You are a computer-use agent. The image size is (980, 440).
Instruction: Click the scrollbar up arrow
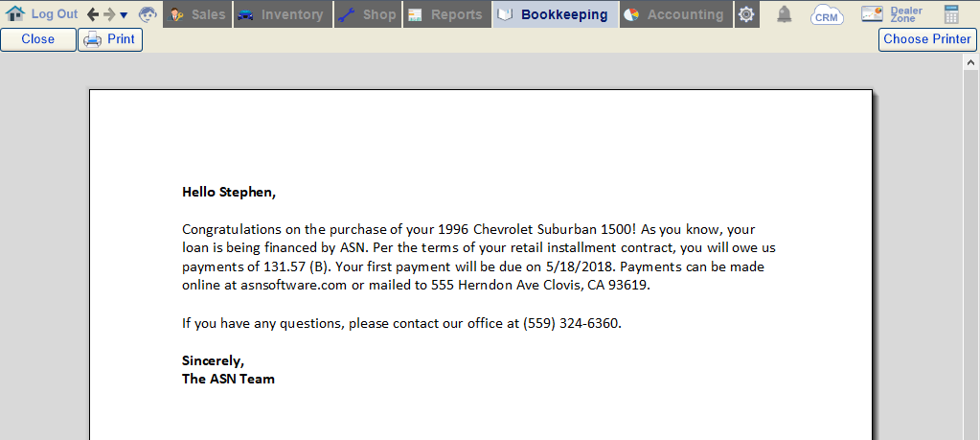pos(971,62)
